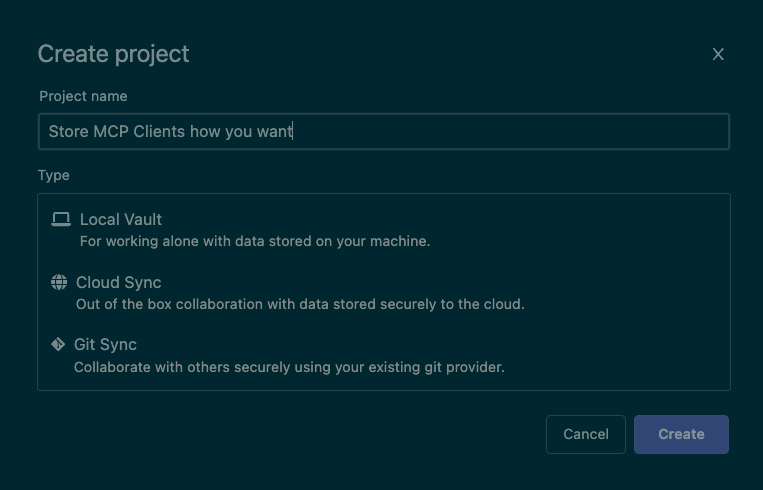Click the Project name text field

[383, 132]
